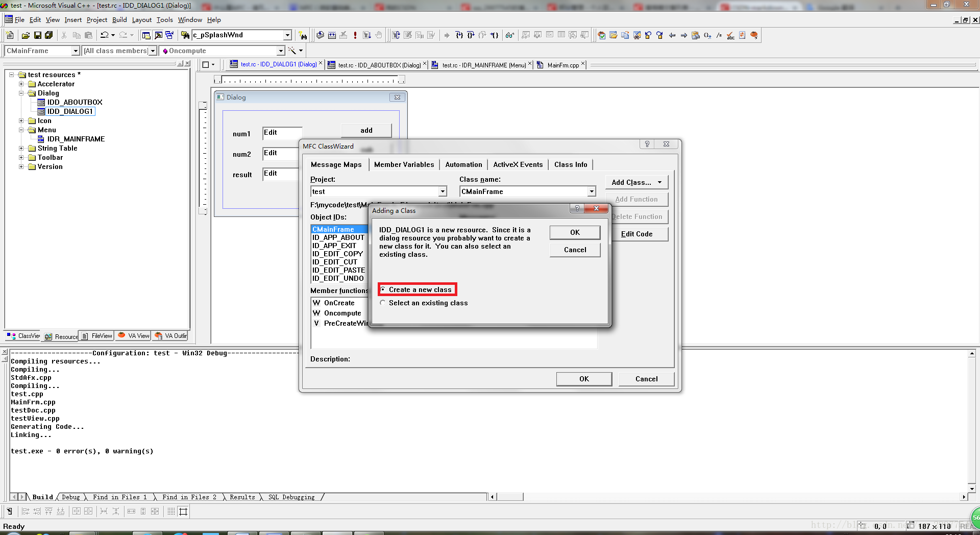
Task: Switch to the FileView workspace tab
Action: (97, 336)
